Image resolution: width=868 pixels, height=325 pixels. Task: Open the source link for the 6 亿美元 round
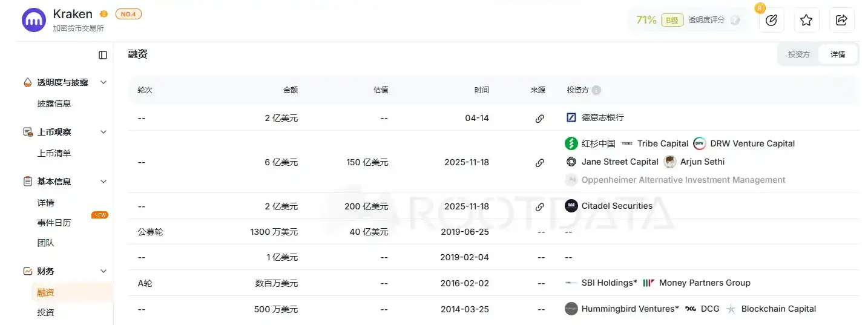[539, 162]
